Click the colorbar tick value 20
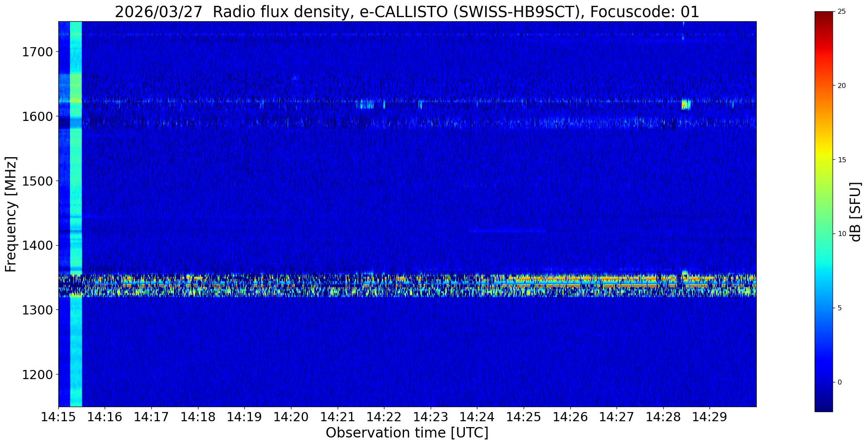This screenshot has width=868, height=445. [842, 86]
